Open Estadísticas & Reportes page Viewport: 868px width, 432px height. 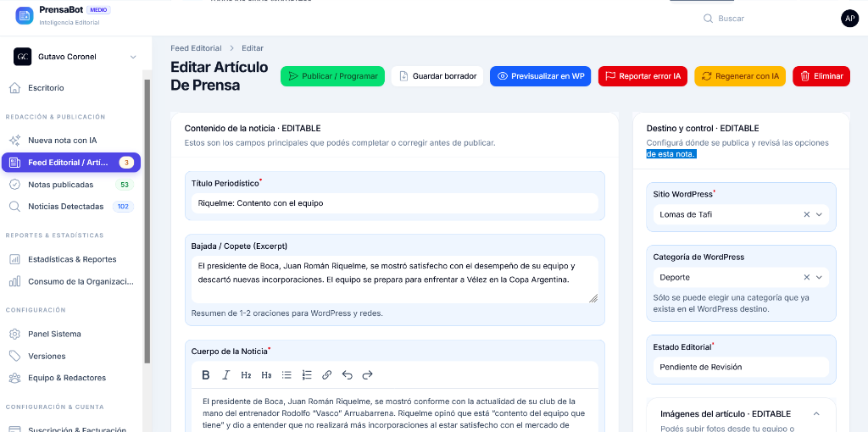pos(71,259)
